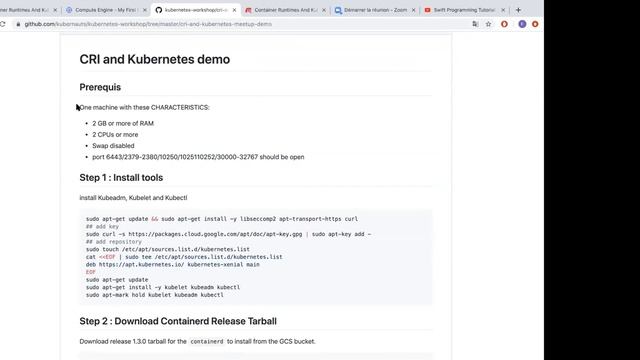
Task: Click the Step 1 : Install tools heading
Action: 121,178
